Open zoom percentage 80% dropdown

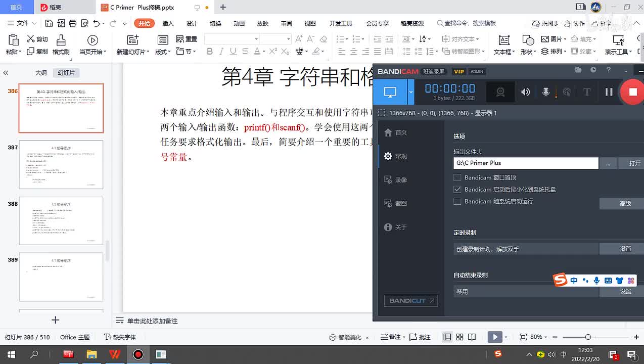pos(539,337)
